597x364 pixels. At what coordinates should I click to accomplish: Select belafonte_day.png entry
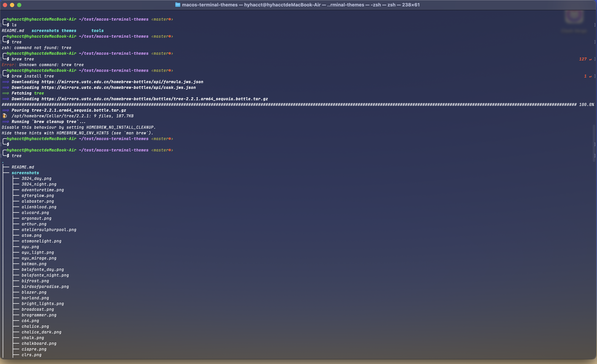(43, 270)
